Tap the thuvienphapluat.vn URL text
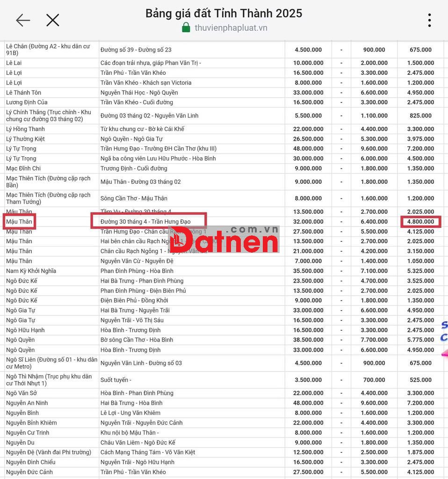Screen dimensions: 448x479 (x=231, y=28)
